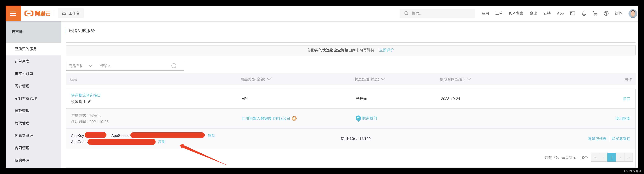The width and height of the screenshot is (644, 174).
Task: Go to previous page in pagination
Action: pyautogui.click(x=603, y=158)
